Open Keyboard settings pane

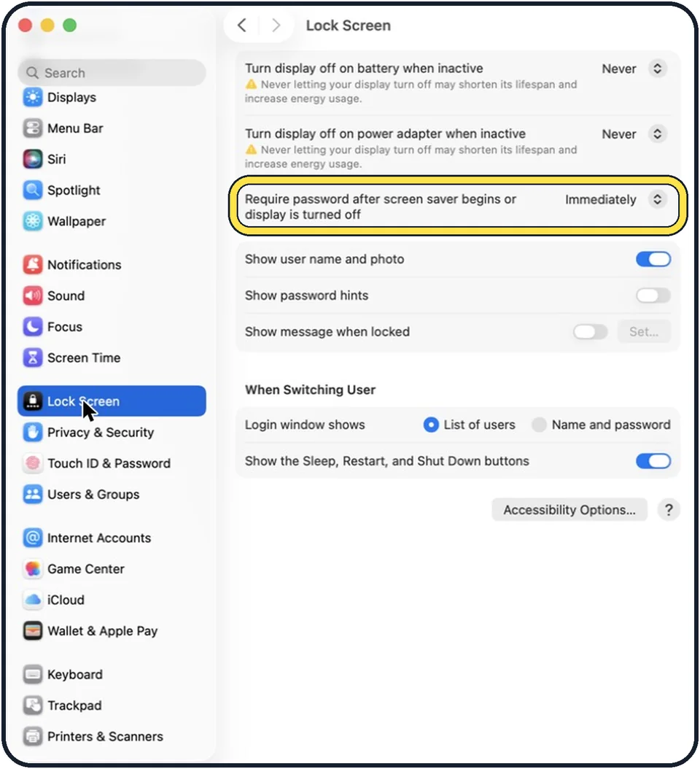(x=112, y=674)
